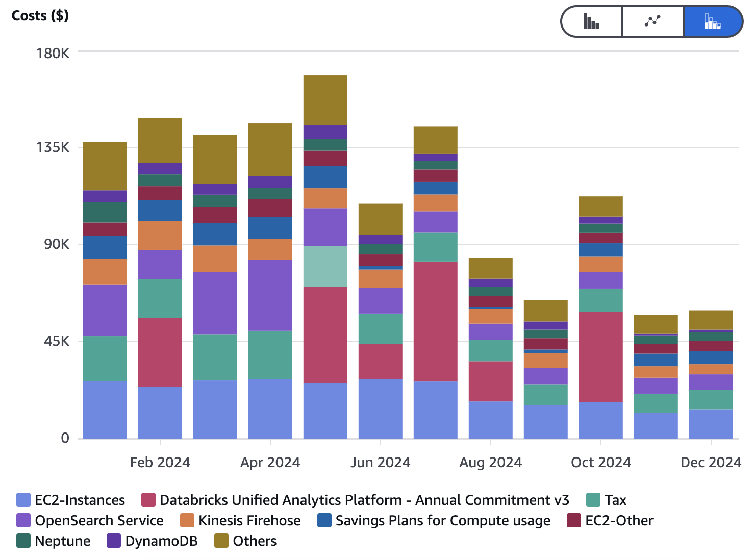Click the Neptune legend color swatch
754x560 pixels.
tap(23, 541)
